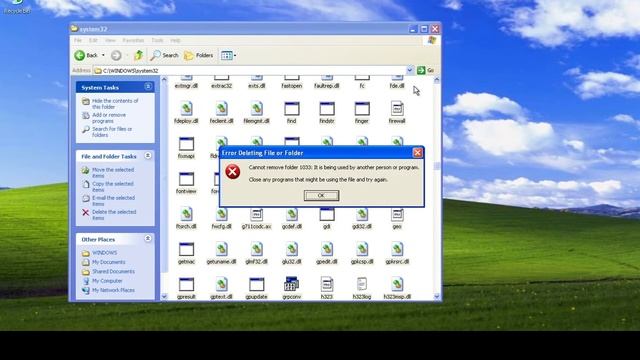The height and width of the screenshot is (360, 640).
Task: Click the Back arrow toolbar icon
Action: (80, 55)
